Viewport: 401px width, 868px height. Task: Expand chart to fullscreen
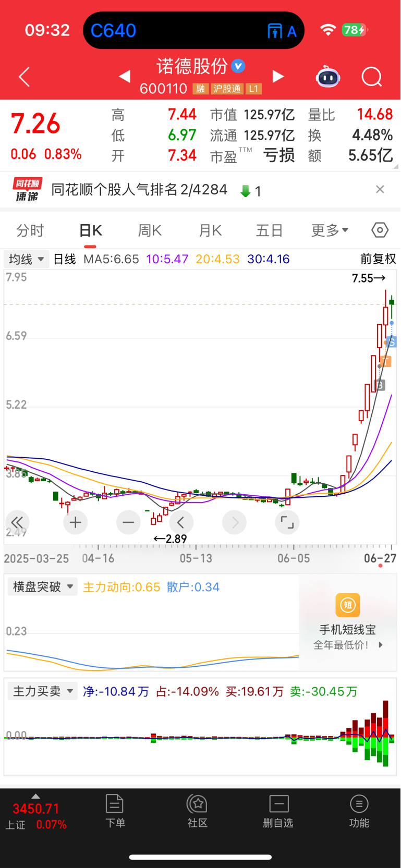pyautogui.click(x=287, y=522)
